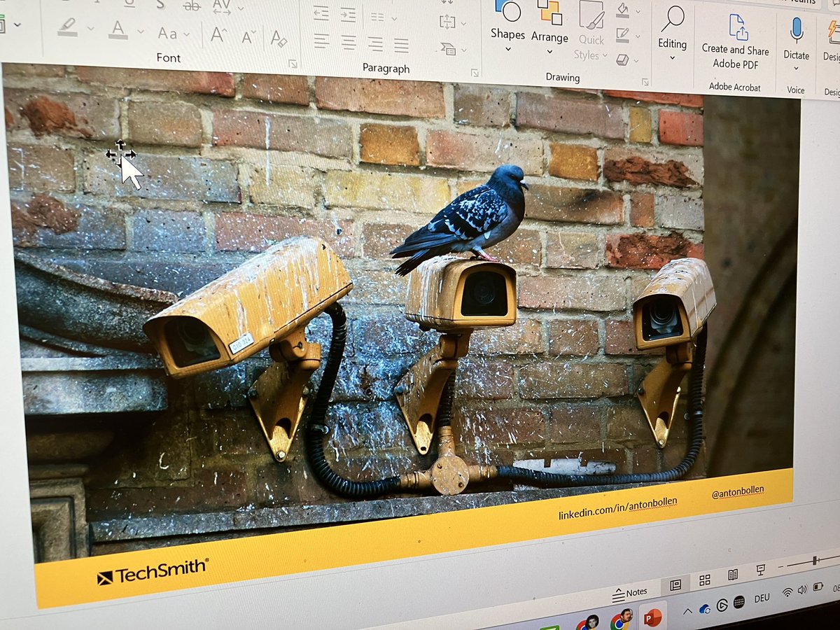Click @antonbollen handle on slide
Image resolution: width=840 pixels, height=630 pixels.
737,491
